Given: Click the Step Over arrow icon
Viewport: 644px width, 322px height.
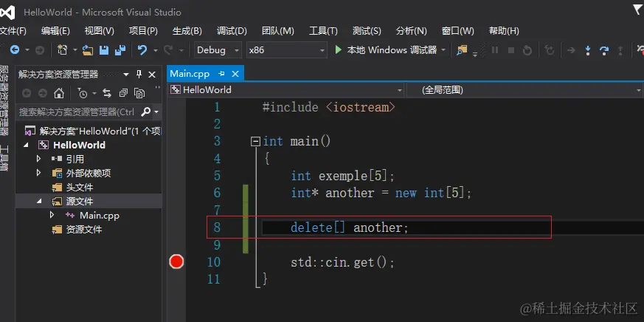Looking at the screenshot, I should pyautogui.click(x=603, y=50).
